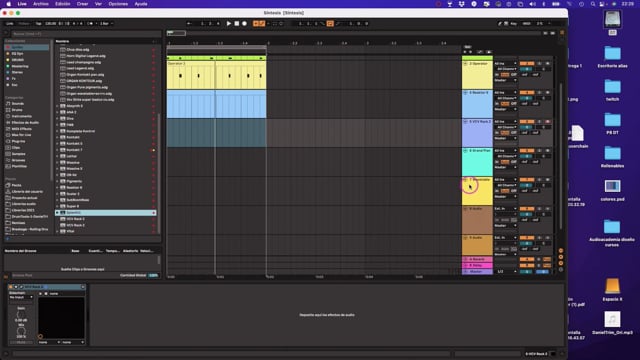Open the Ayuda menu
Viewport: 640px width, 360px height.
141,4
